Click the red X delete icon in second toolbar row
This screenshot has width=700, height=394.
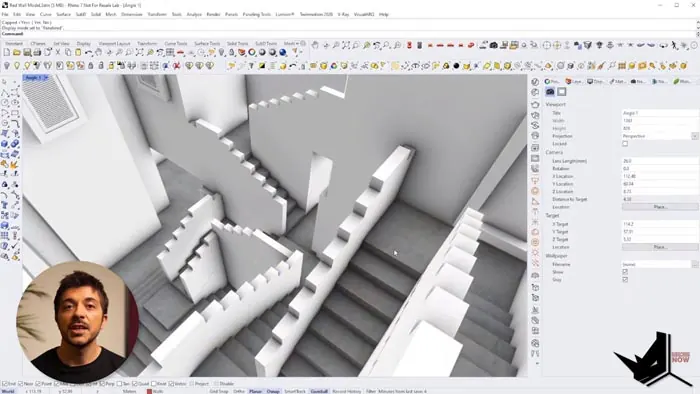[177, 66]
